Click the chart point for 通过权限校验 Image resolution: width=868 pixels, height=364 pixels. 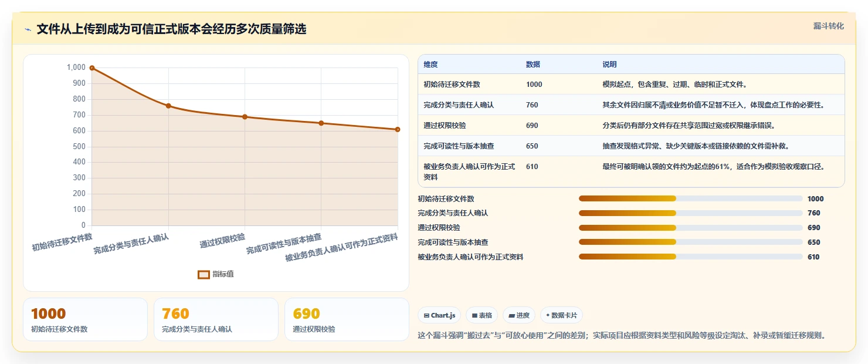tap(245, 117)
